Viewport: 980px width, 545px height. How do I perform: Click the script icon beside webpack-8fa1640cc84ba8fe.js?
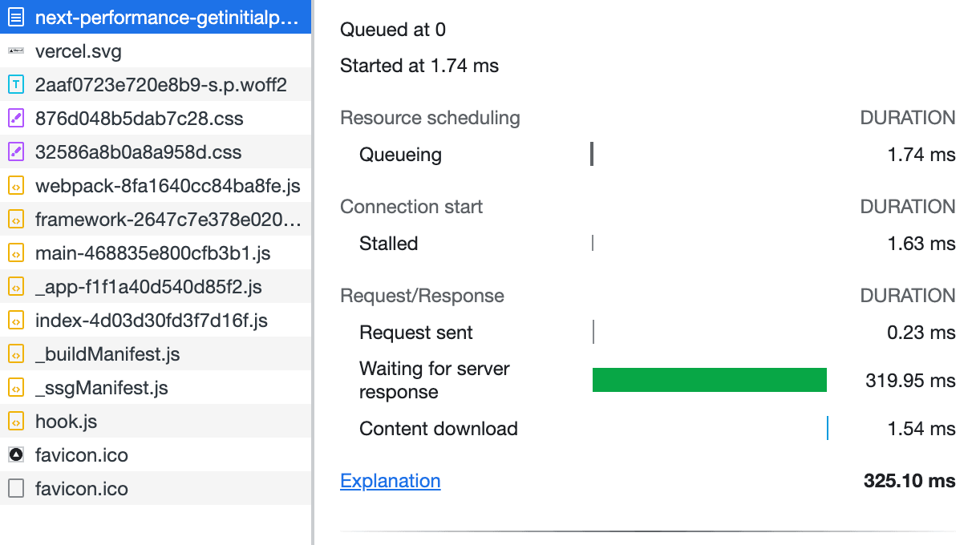(16, 186)
